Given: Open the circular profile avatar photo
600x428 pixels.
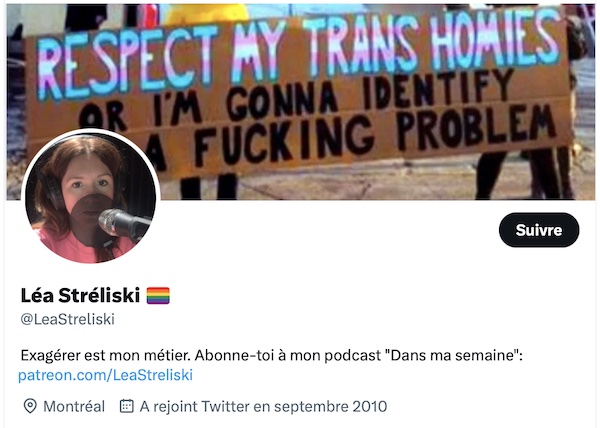Looking at the screenshot, I should (91, 197).
